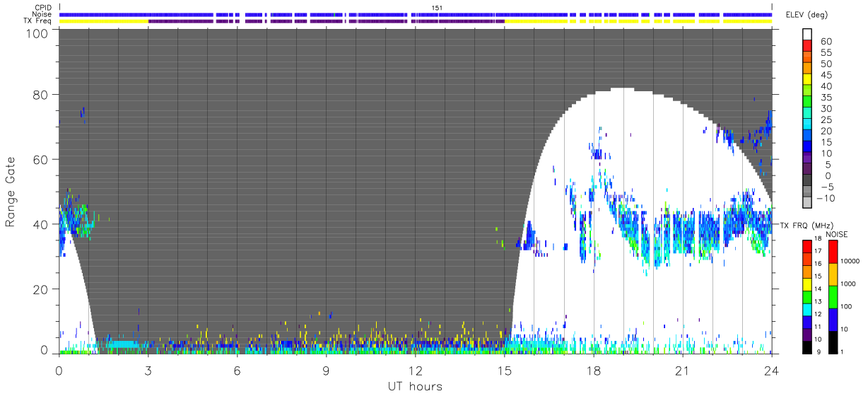
Task: Pick the white top swatch on ELEV colorbar
Action: click(807, 35)
